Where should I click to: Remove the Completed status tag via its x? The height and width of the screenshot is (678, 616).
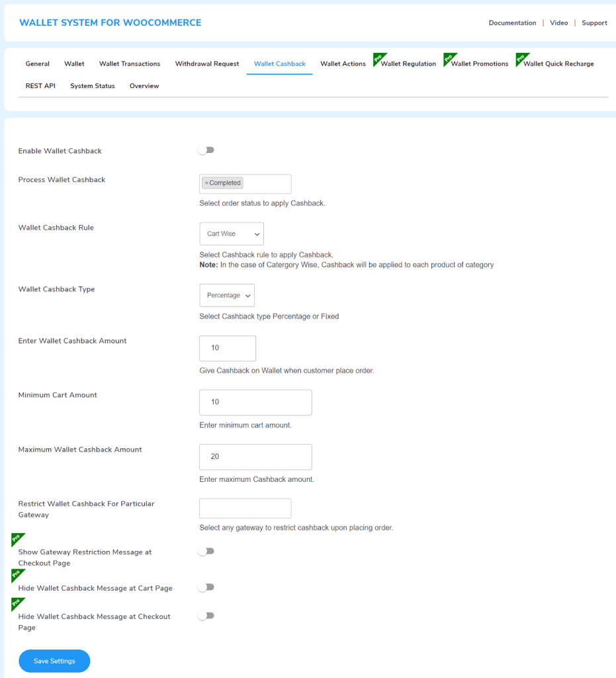pos(206,183)
